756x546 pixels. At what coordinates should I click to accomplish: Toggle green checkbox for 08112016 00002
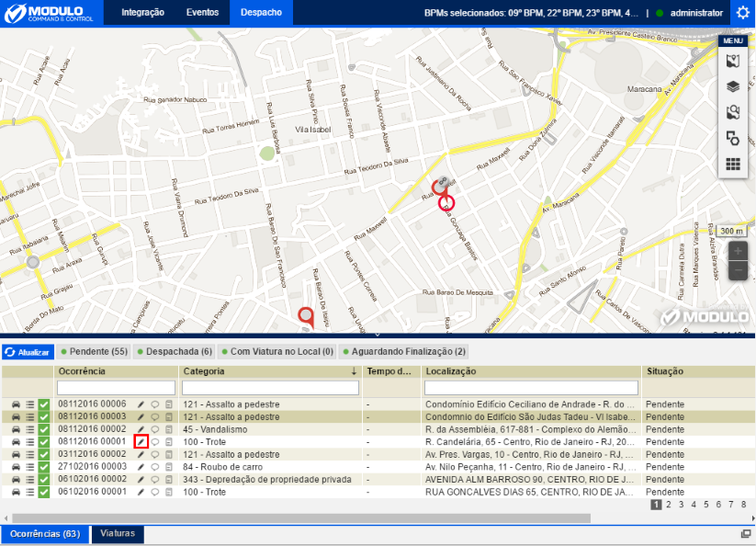tap(44, 429)
